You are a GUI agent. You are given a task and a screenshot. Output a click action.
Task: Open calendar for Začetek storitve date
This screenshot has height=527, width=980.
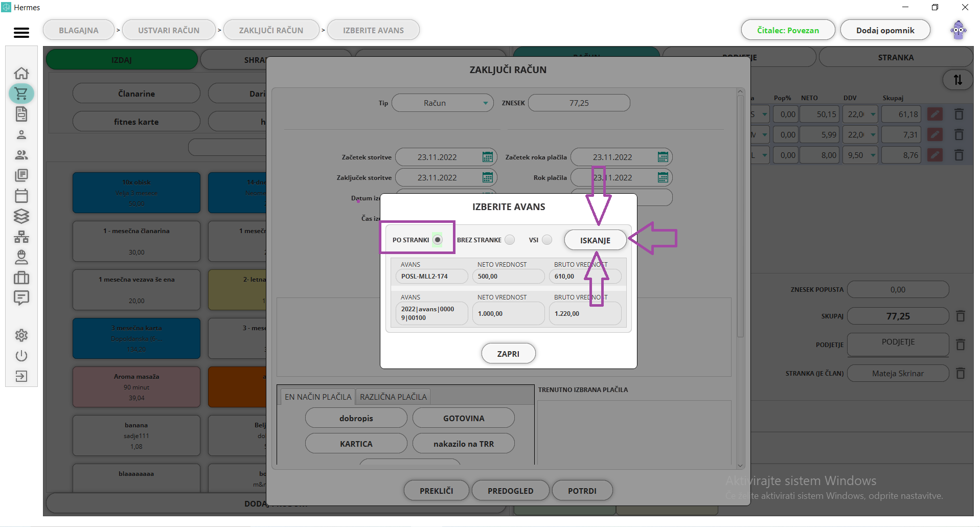pyautogui.click(x=488, y=157)
